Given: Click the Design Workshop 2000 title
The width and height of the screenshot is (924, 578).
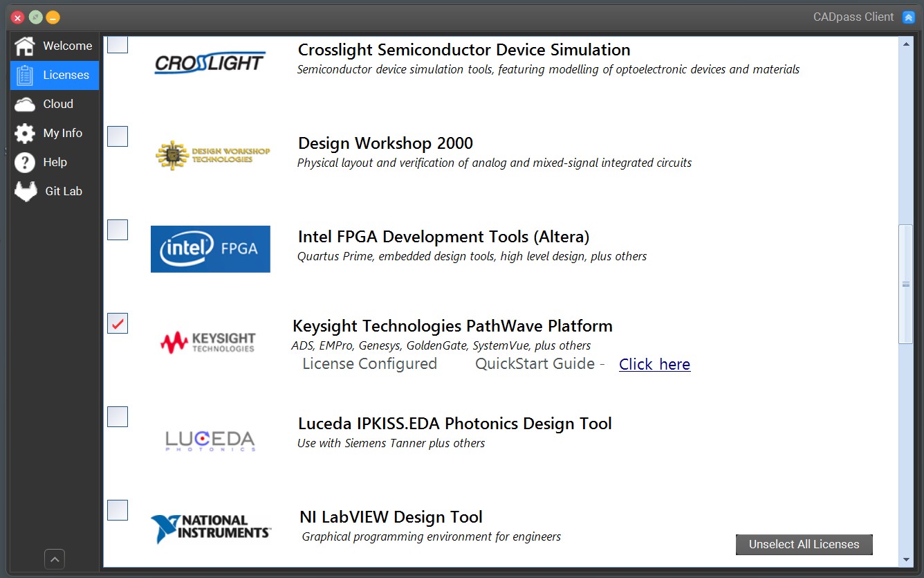Looking at the screenshot, I should tap(385, 143).
